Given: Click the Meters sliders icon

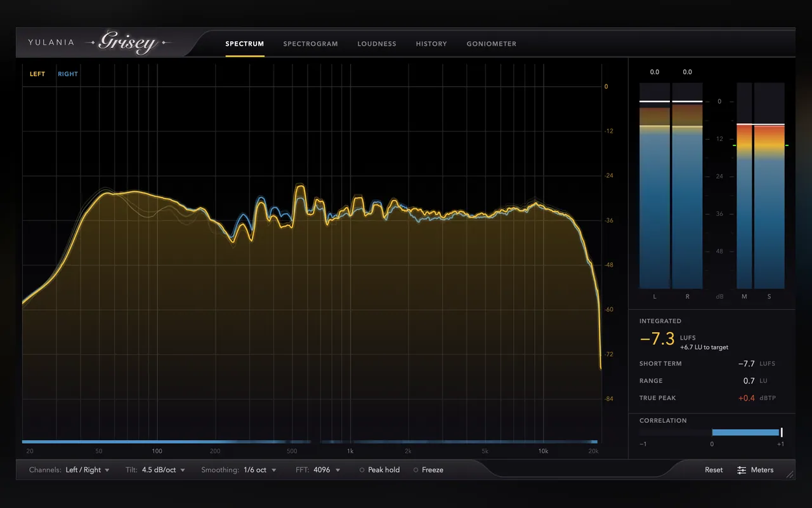Looking at the screenshot, I should (742, 470).
